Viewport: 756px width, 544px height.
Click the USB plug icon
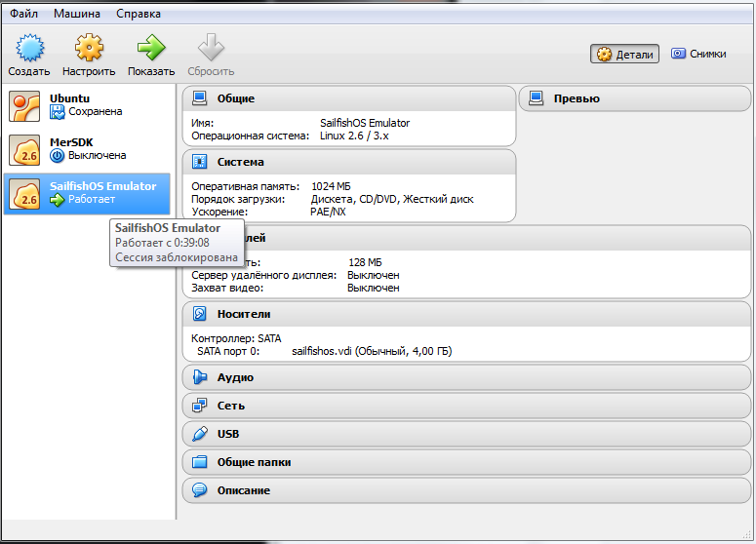[x=200, y=434]
